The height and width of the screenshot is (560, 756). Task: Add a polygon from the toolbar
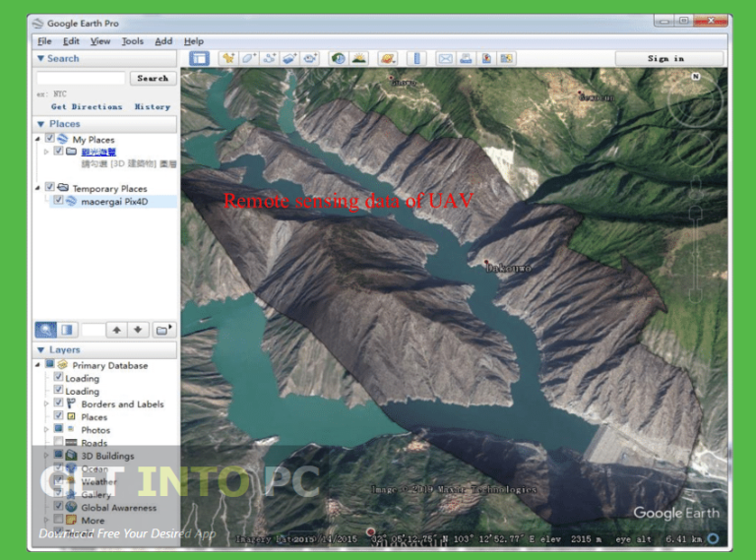pyautogui.click(x=248, y=59)
